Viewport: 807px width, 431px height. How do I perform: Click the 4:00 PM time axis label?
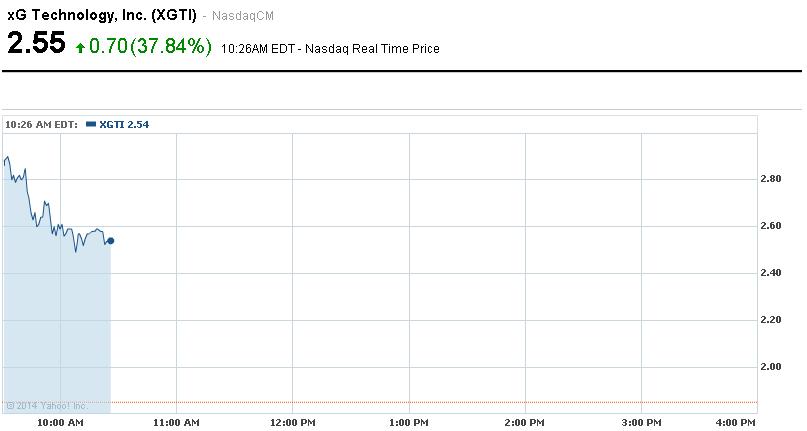tap(736, 423)
